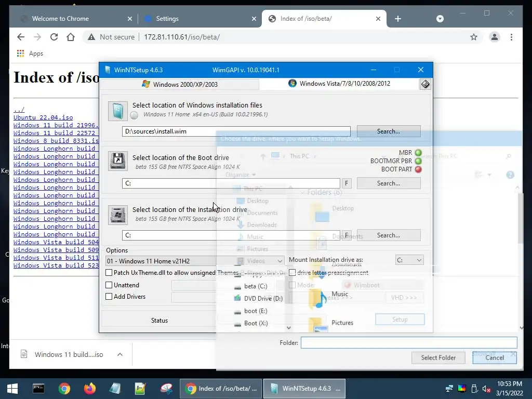The image size is (532, 399).
Task: Open the Apps shortcut in bookmarks bar
Action: click(x=30, y=54)
